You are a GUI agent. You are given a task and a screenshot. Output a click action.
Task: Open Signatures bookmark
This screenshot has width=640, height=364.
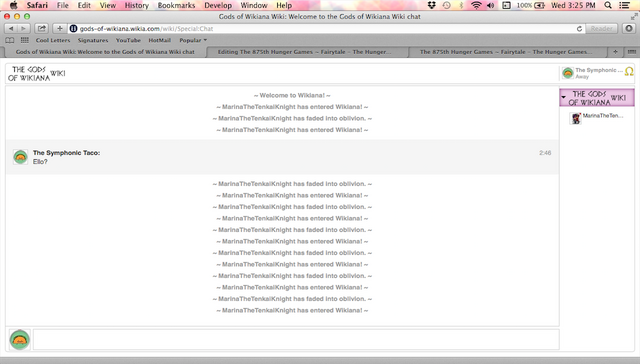tap(93, 40)
